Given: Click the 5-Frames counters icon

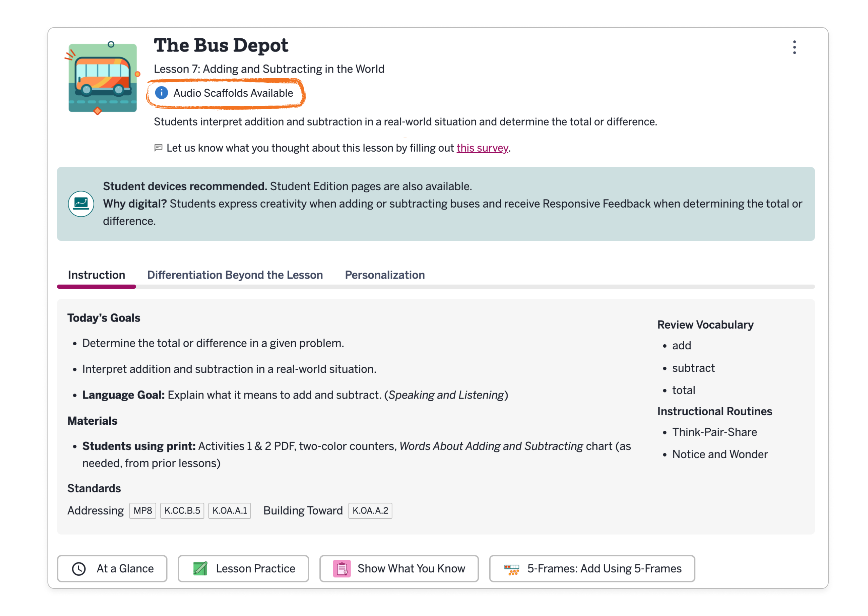Looking at the screenshot, I should click(511, 569).
